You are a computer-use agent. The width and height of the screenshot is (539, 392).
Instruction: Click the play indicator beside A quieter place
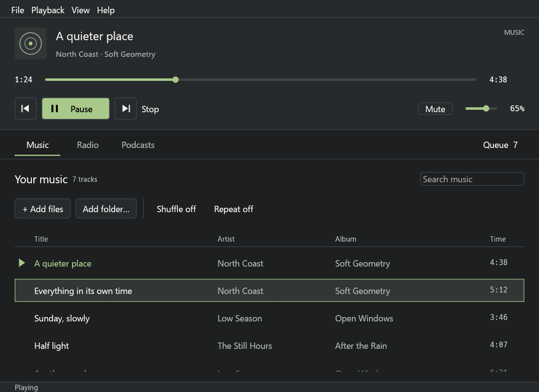[x=22, y=263]
